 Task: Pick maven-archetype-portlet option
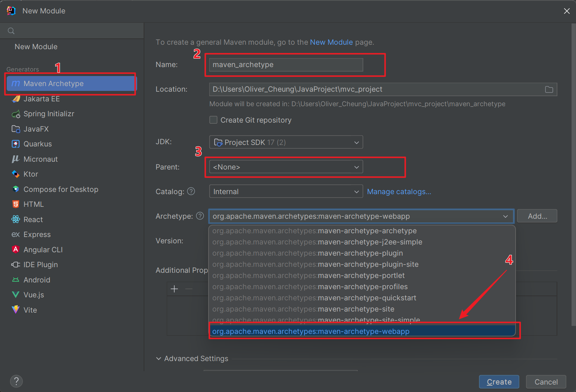pos(362,275)
